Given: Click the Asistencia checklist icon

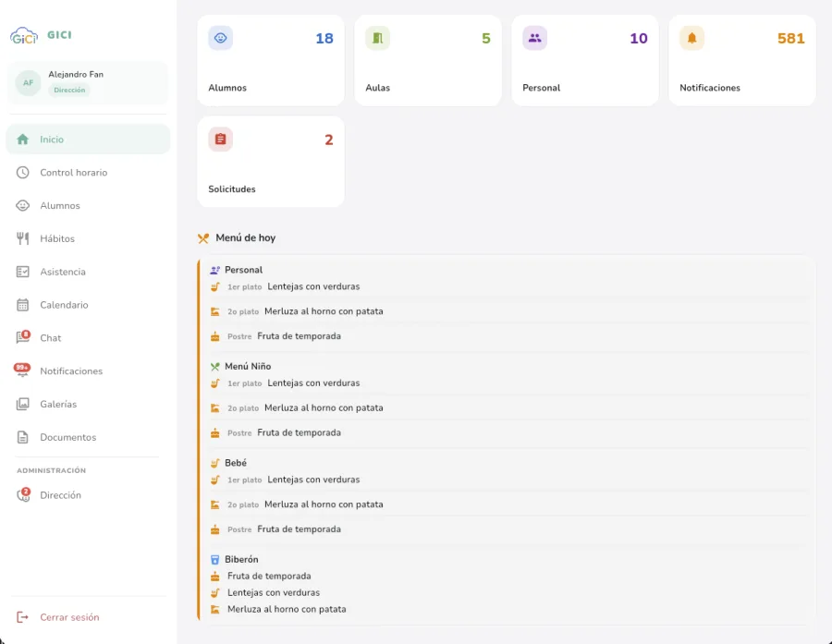Looking at the screenshot, I should click(x=22, y=272).
